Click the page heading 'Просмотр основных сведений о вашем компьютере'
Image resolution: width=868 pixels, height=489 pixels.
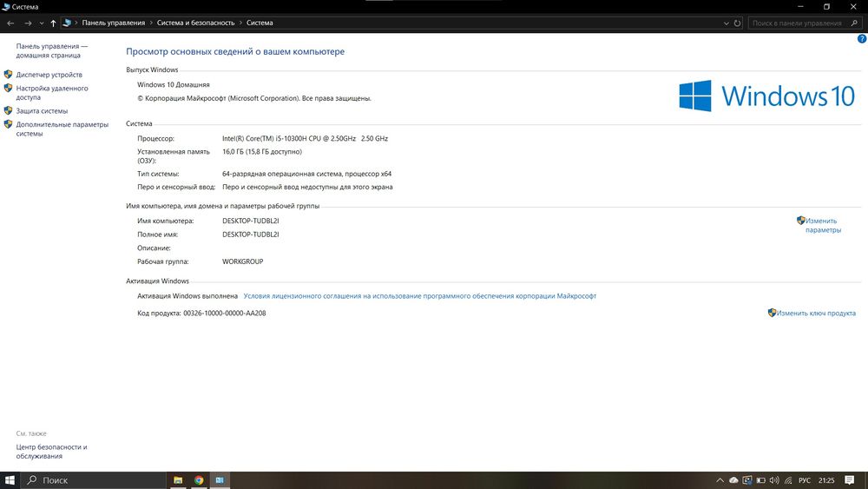(235, 51)
